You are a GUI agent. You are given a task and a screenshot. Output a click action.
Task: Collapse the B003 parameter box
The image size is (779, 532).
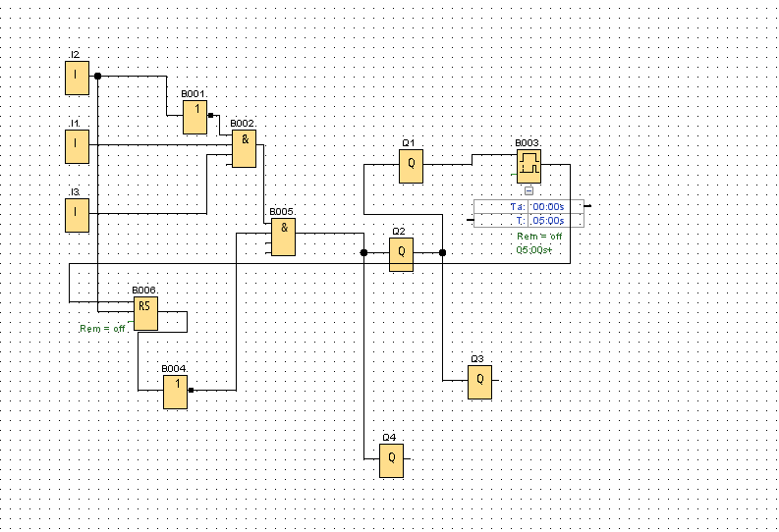529,190
